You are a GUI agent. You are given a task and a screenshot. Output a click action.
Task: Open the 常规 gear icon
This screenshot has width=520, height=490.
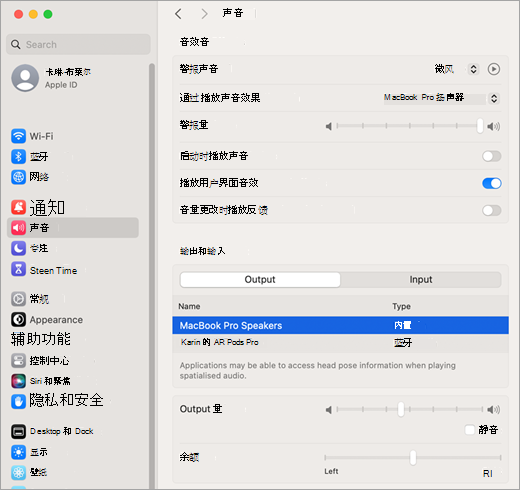pyautogui.click(x=18, y=299)
